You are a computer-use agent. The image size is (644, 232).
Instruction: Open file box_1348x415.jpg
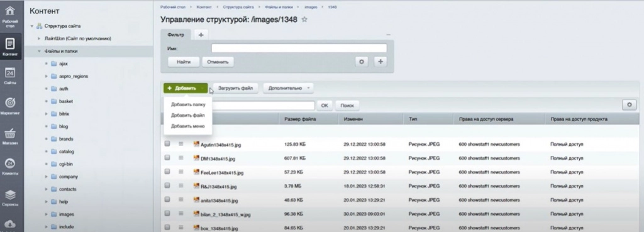click(219, 228)
